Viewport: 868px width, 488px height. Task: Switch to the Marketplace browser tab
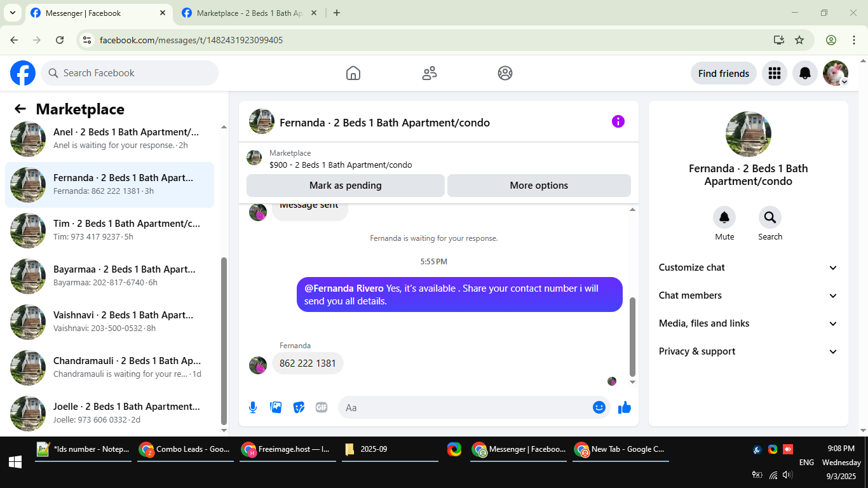(250, 13)
